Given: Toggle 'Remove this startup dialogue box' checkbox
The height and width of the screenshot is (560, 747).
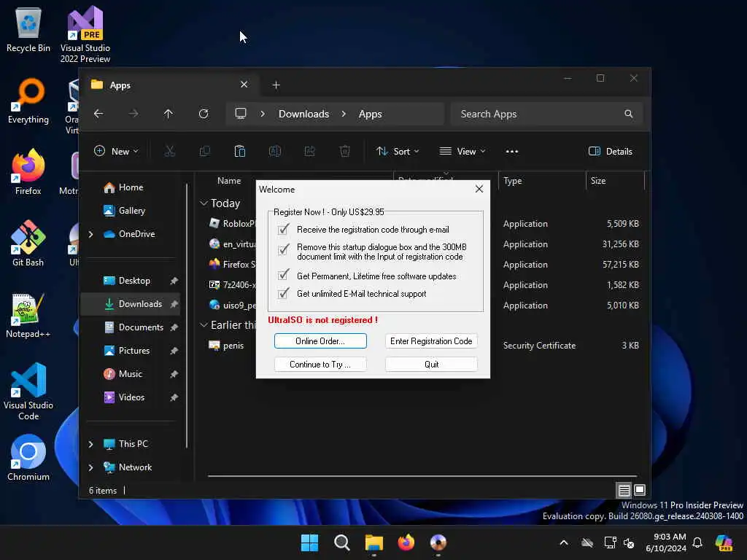Looking at the screenshot, I should click(284, 249).
